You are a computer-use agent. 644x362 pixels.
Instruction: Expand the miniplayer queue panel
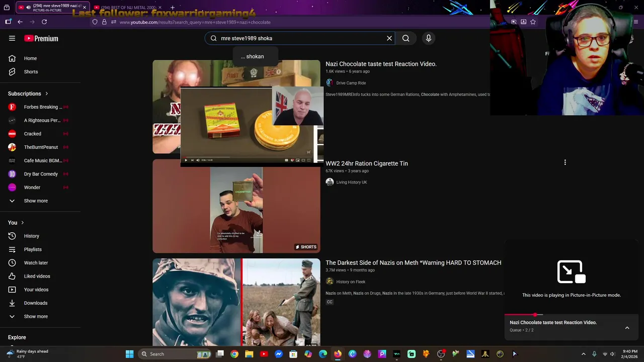[x=627, y=328]
